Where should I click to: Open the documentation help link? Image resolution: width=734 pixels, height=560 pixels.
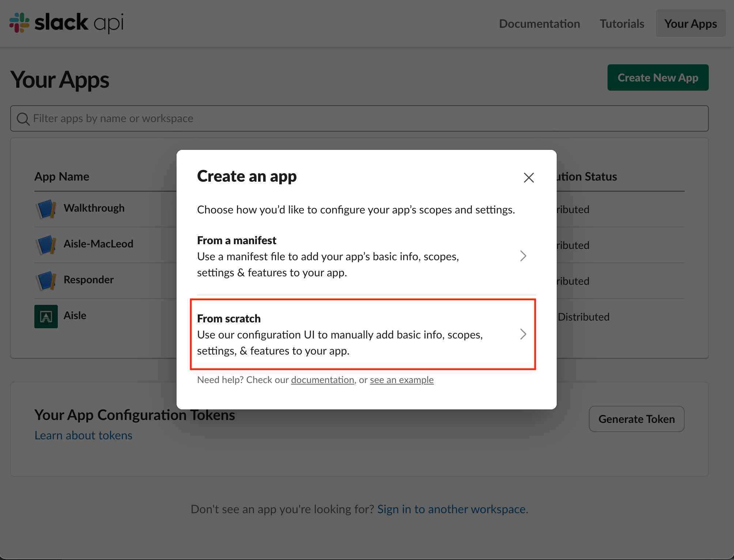tap(322, 380)
